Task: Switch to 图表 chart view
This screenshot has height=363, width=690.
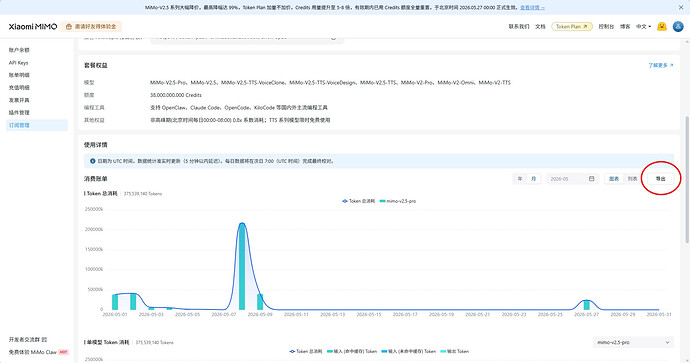Action: click(614, 179)
